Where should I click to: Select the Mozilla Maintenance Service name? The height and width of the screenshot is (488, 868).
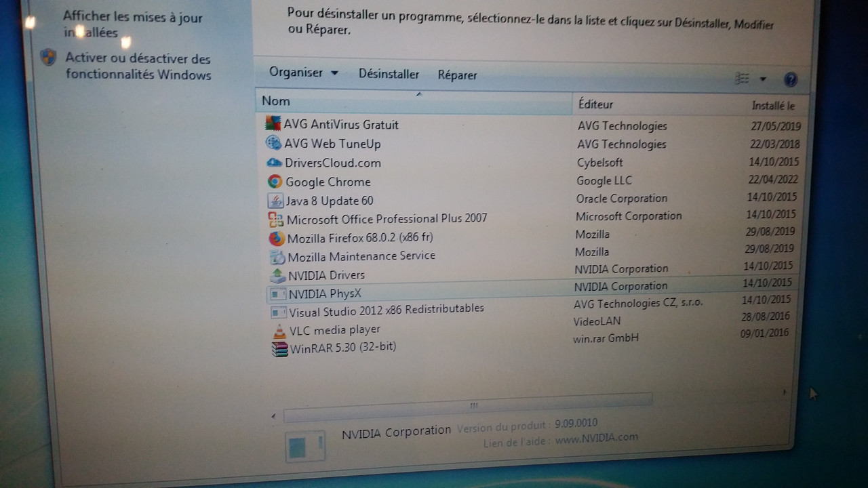click(x=361, y=256)
